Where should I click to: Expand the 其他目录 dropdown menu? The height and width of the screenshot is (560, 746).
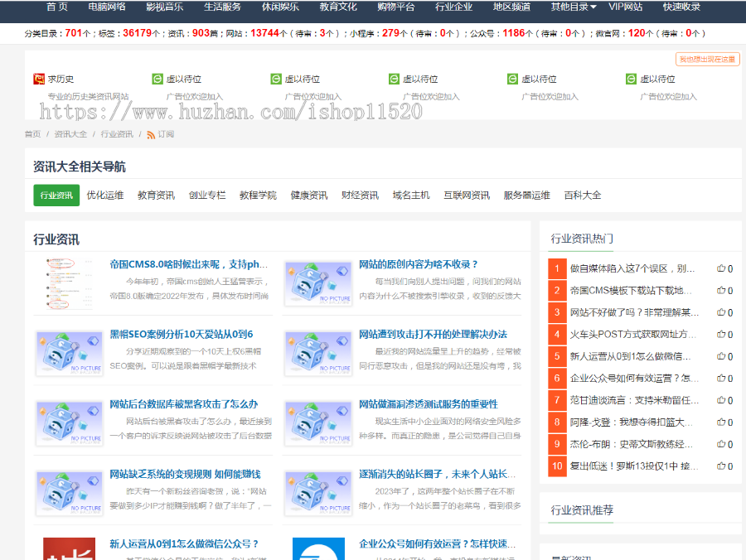point(574,7)
